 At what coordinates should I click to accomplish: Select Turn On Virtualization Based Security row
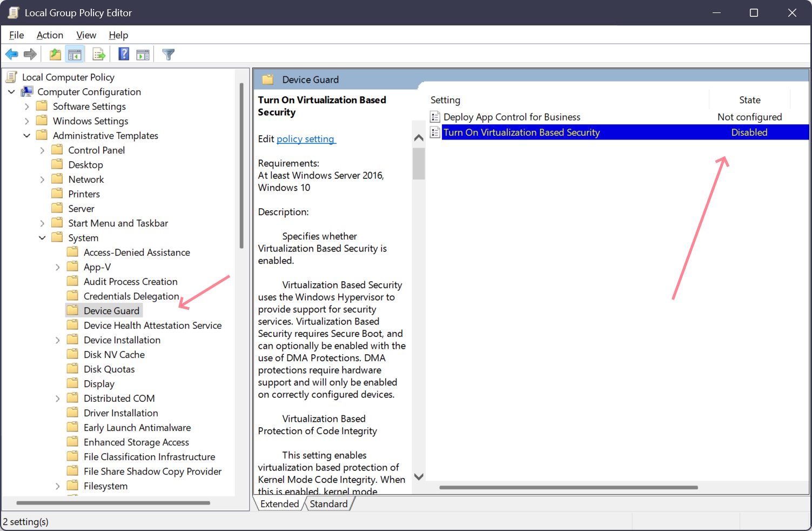[521, 132]
